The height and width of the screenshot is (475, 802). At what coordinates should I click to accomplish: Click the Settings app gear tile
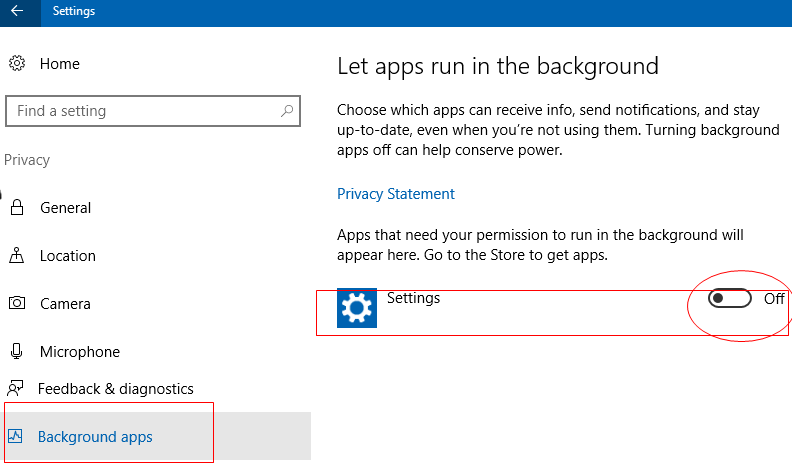click(x=357, y=308)
